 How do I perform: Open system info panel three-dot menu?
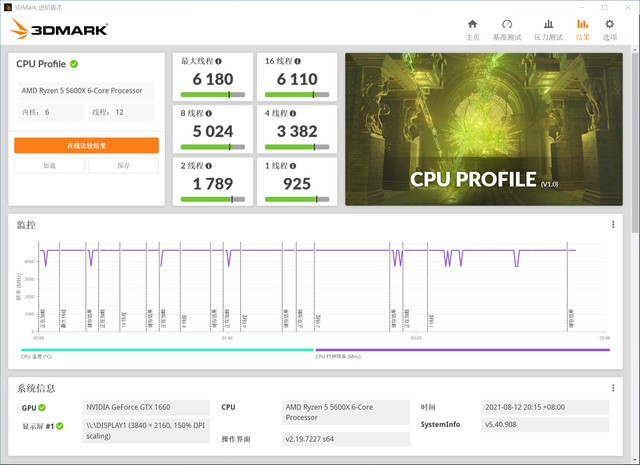pos(613,388)
